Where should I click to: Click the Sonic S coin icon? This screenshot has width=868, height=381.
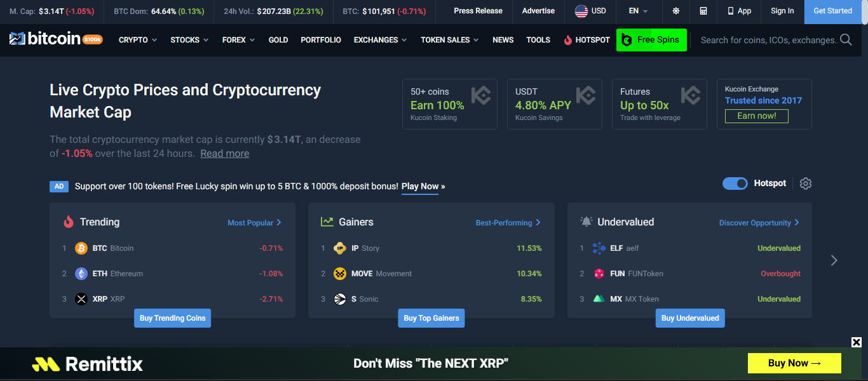[x=340, y=299]
